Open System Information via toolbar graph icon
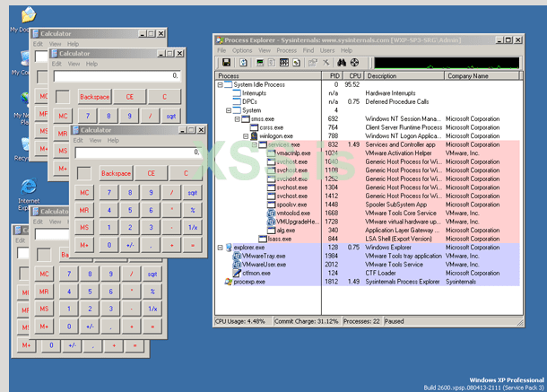Image resolution: width=547 pixels, height=392 pixels. (x=261, y=63)
